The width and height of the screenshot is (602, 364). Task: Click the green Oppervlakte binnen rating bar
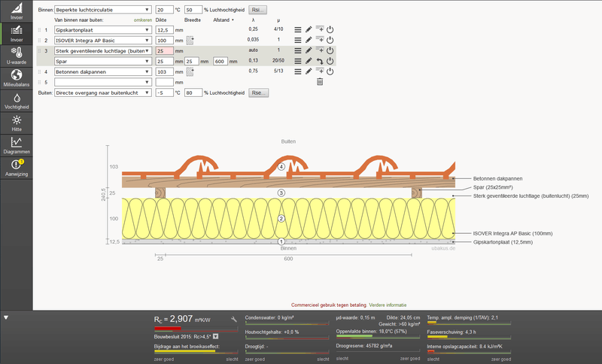click(354, 336)
